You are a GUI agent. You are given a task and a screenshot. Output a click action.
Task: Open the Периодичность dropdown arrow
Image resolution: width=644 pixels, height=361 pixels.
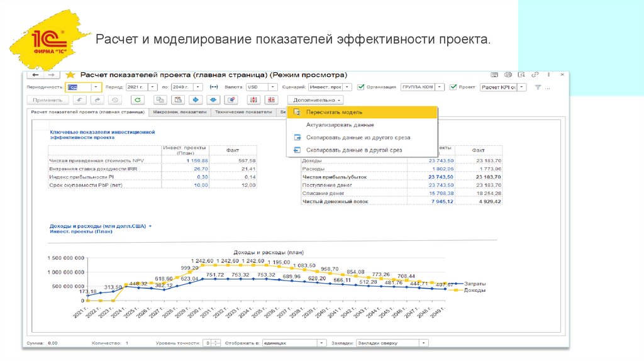tap(96, 87)
